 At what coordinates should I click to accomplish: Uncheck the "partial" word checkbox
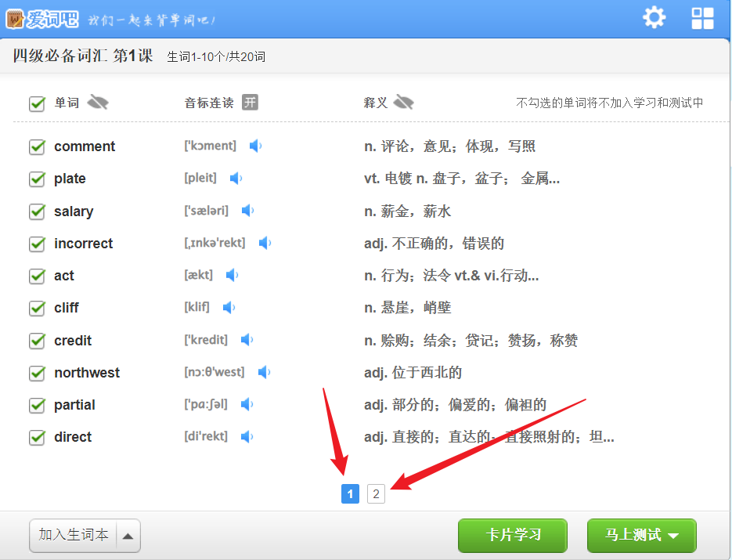[x=36, y=404]
